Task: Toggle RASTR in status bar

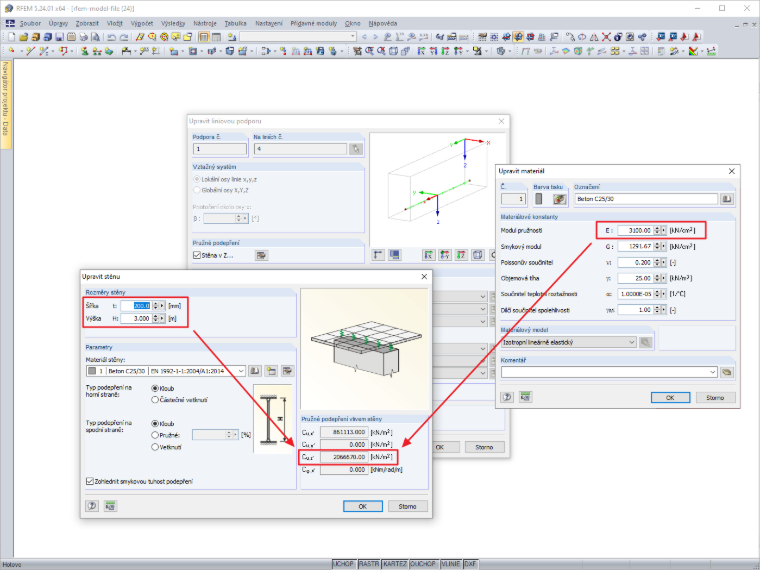Action: tap(369, 564)
